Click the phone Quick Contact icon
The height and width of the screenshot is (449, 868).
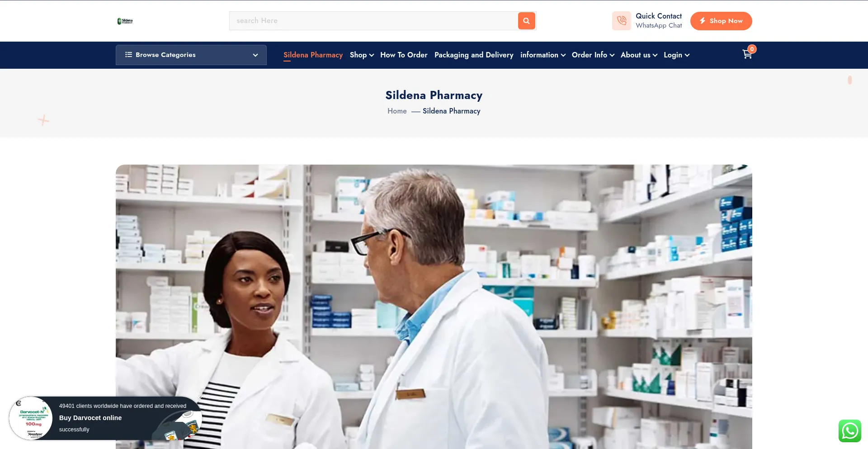(x=622, y=21)
